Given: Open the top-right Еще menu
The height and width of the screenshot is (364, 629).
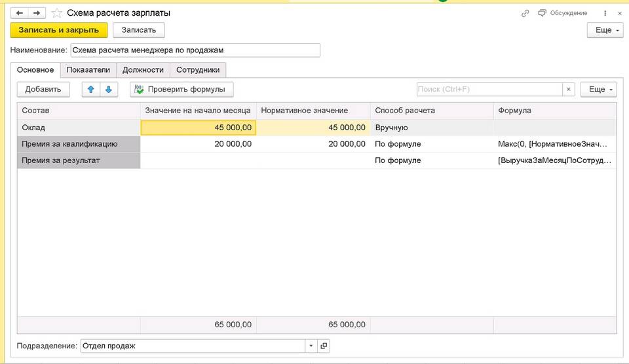Looking at the screenshot, I should 604,30.
